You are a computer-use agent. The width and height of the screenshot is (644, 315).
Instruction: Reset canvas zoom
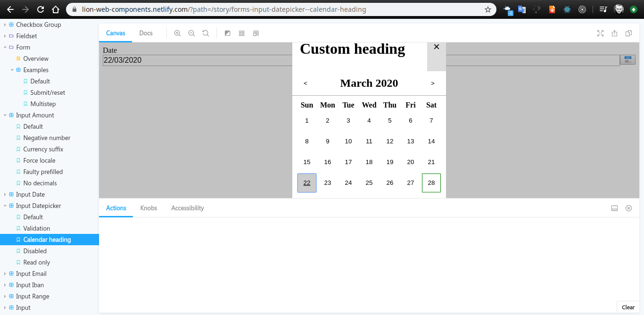[x=206, y=33]
